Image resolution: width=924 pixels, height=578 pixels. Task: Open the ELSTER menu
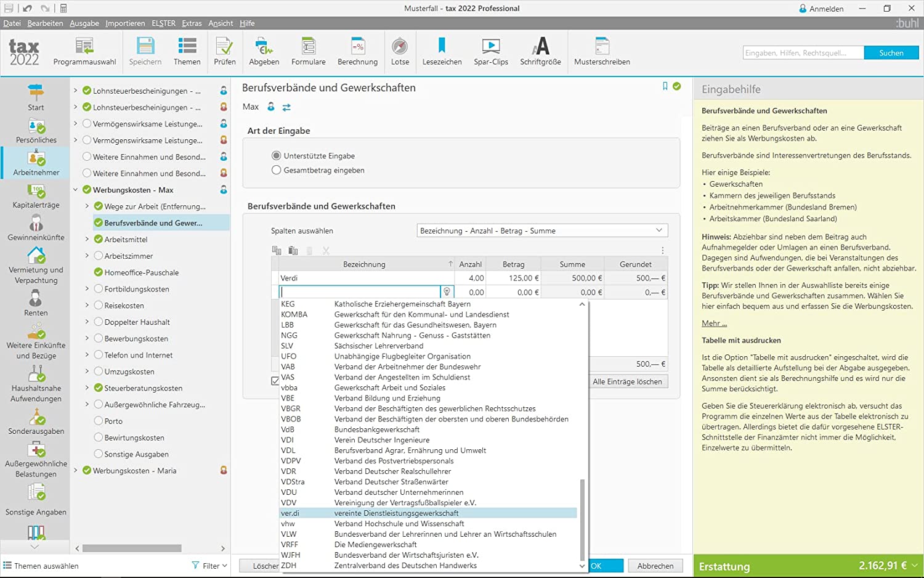(x=163, y=23)
